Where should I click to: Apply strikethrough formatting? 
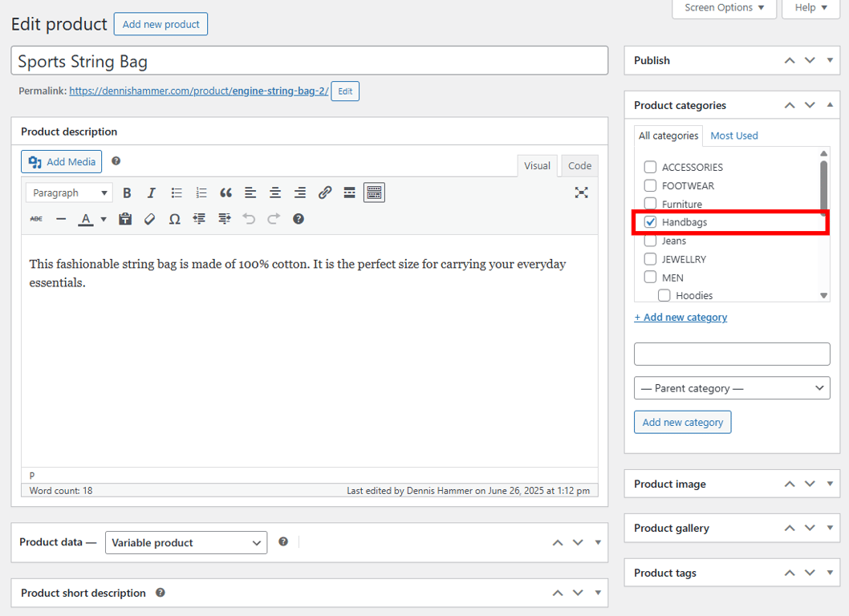pyautogui.click(x=36, y=218)
